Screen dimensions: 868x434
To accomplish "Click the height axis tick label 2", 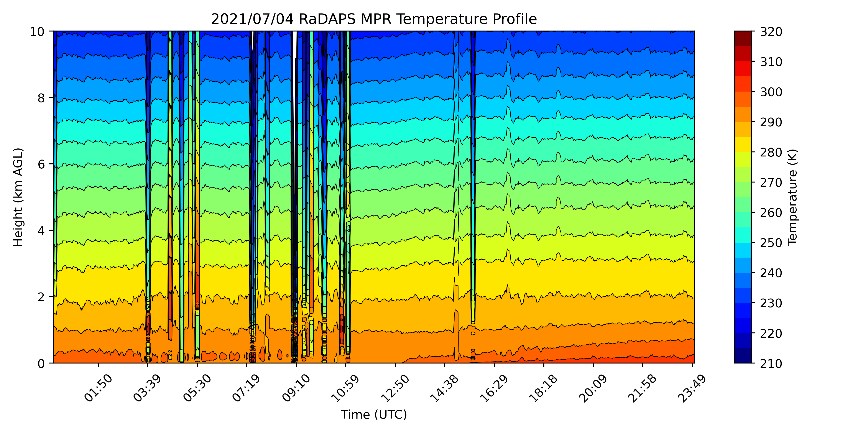I will coord(41,297).
